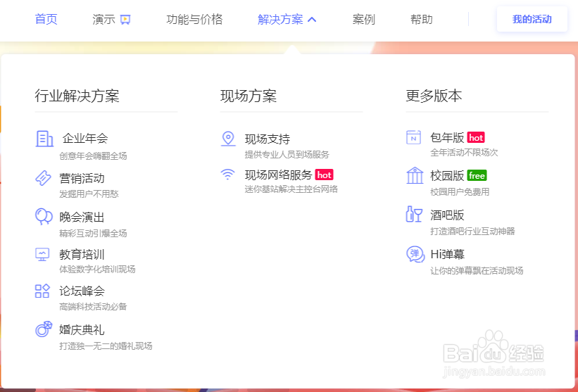Click the text 迷你基站解决主控台网络
578x392 pixels.
(291, 189)
